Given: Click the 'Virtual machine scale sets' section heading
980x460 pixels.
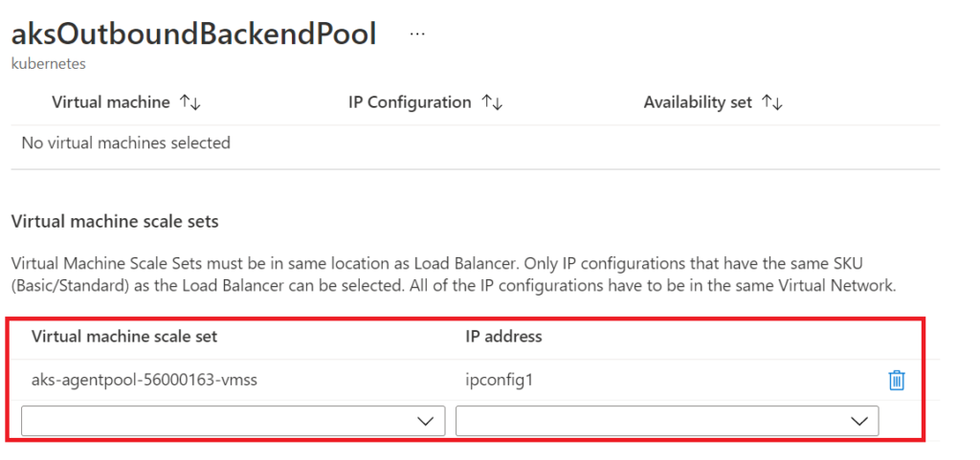Looking at the screenshot, I should coord(115,222).
